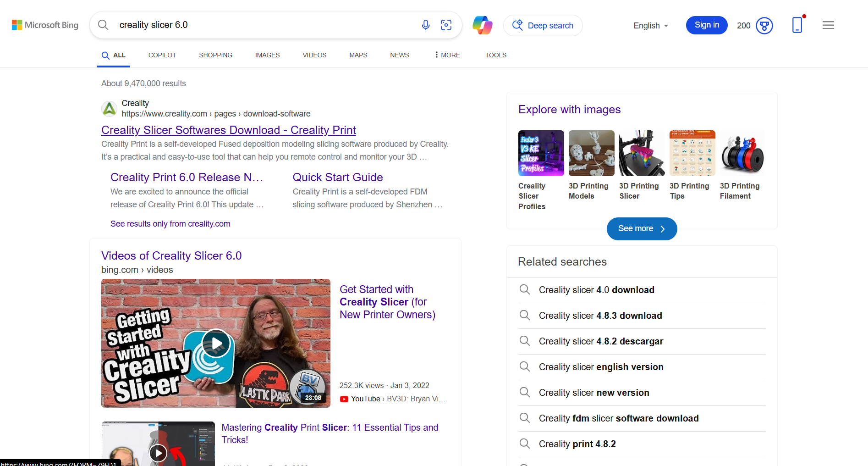Click the Sign in button
The height and width of the screenshot is (466, 868).
click(707, 25)
